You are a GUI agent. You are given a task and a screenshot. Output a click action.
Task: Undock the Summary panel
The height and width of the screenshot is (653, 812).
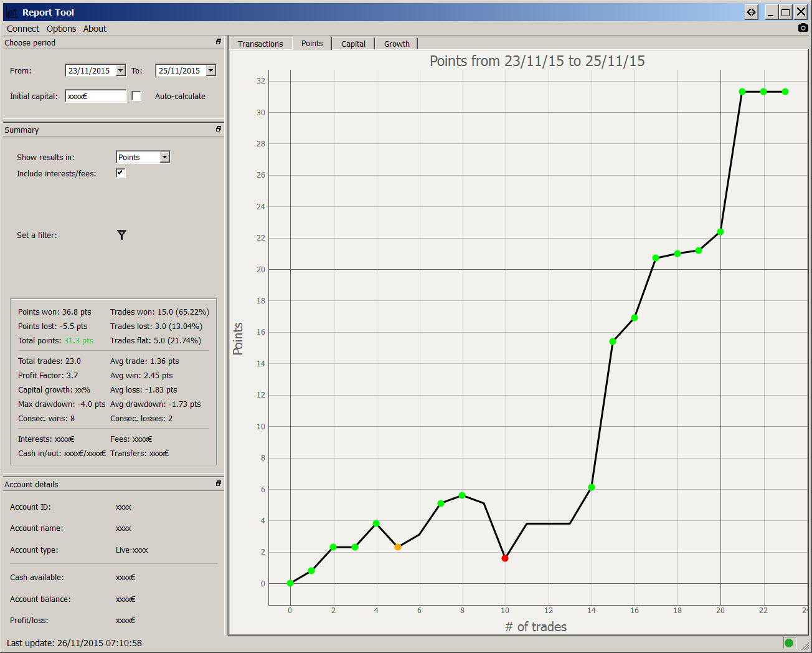pos(219,129)
